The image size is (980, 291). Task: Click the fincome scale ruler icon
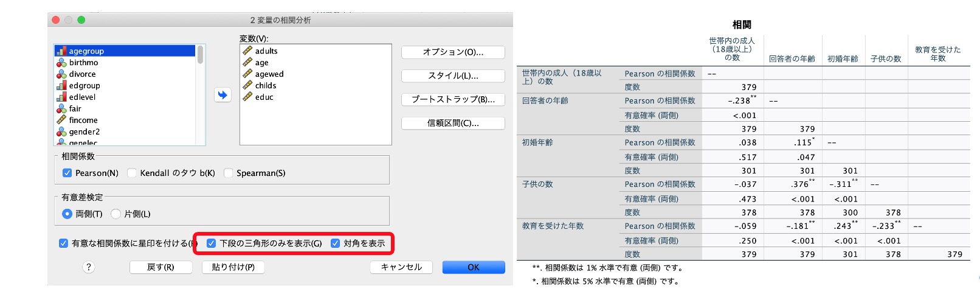[x=61, y=120]
